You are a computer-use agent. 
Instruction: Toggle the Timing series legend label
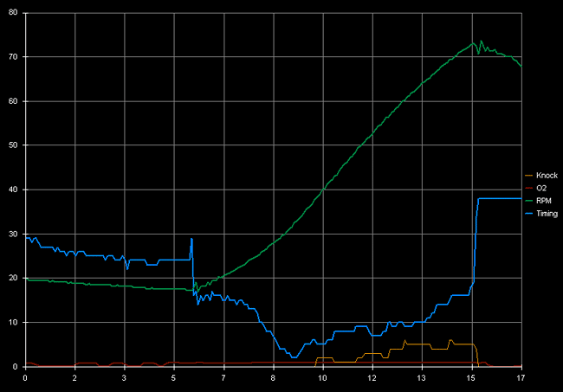click(547, 213)
